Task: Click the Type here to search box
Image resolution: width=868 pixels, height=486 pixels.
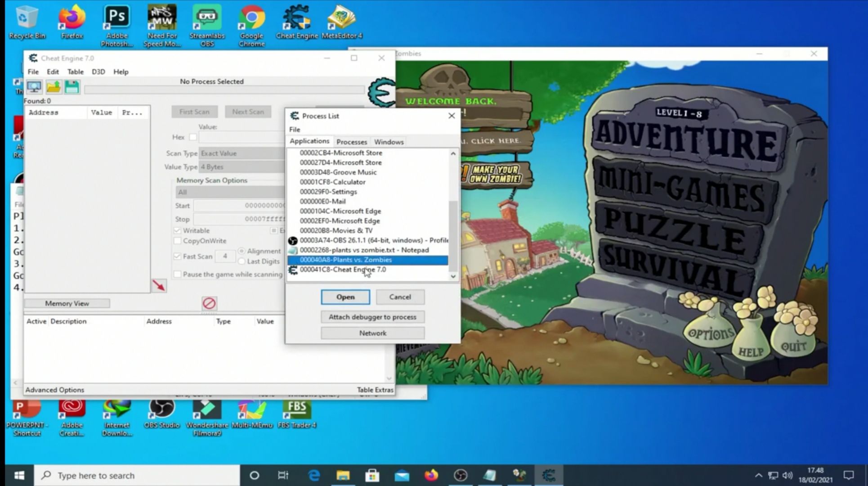Action: [137, 475]
